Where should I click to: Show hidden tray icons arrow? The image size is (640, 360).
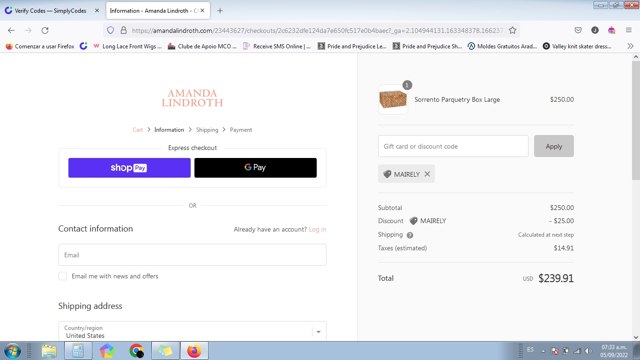click(x=543, y=351)
